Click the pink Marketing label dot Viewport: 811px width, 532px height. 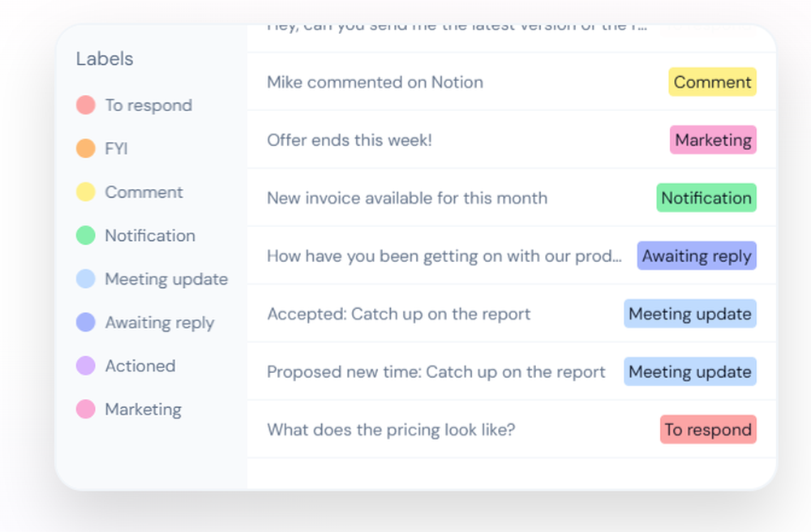tap(86, 409)
